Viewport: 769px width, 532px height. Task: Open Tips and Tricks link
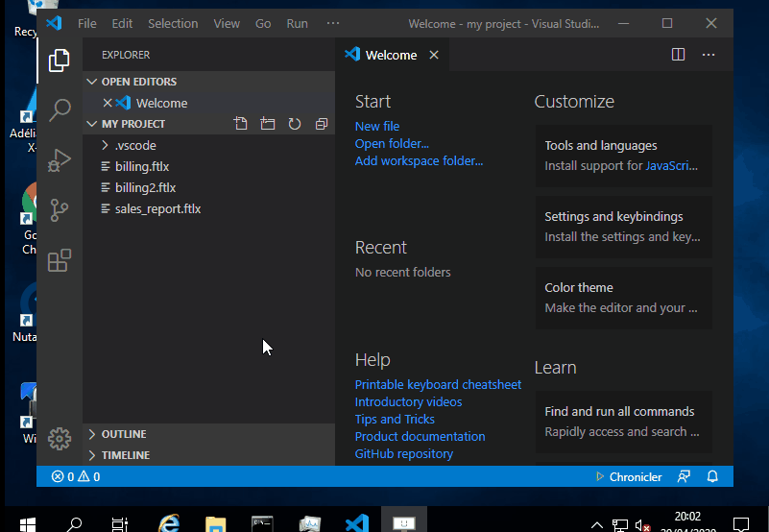click(x=395, y=419)
